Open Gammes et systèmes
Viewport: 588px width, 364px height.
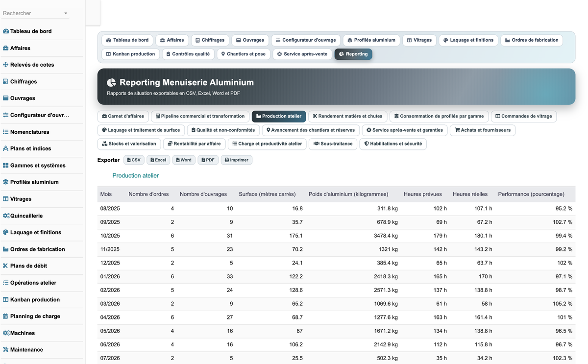42,165
